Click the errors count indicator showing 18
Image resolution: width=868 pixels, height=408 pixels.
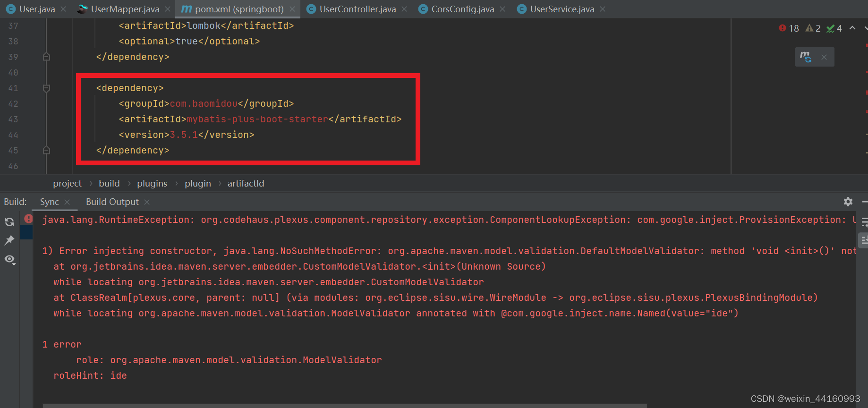[789, 28]
